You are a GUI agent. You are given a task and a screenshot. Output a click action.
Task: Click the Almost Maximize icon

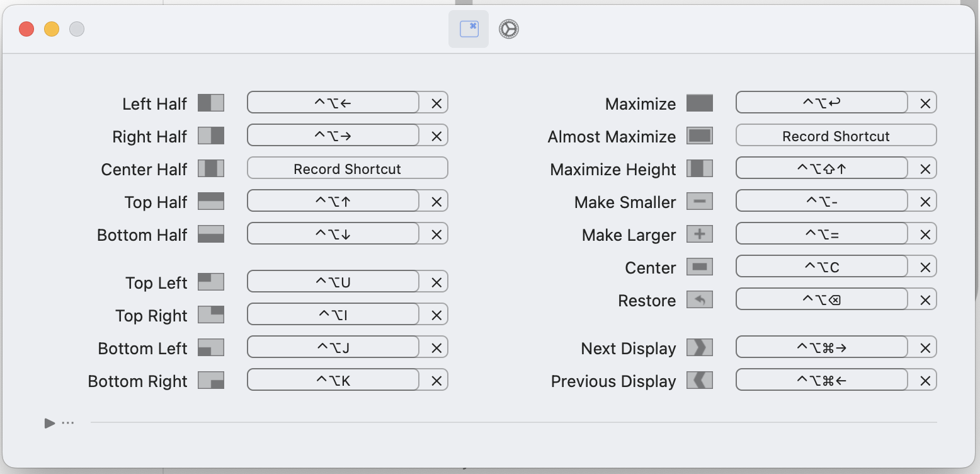pos(700,136)
